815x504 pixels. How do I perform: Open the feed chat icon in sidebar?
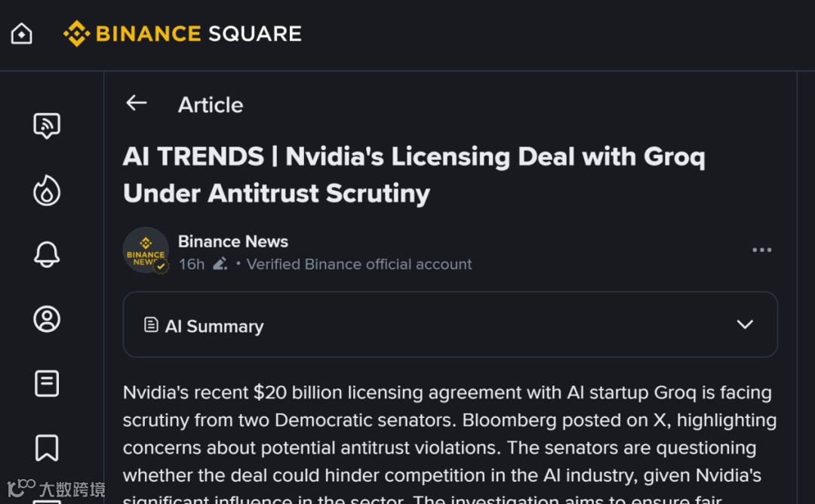(47, 126)
